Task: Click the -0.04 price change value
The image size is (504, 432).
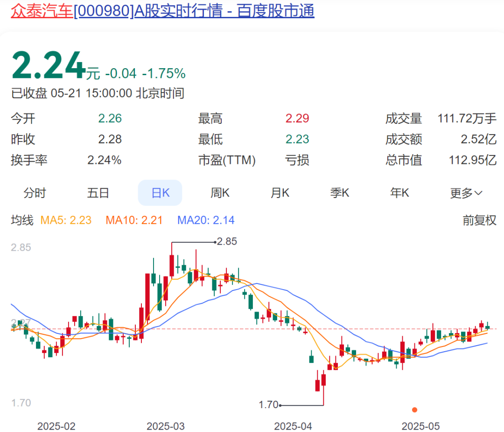Action: pos(121,73)
